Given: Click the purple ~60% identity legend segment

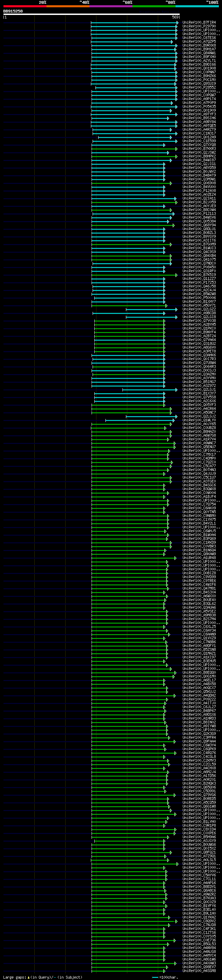Looking at the screenshot, I should click(x=111, y=6).
